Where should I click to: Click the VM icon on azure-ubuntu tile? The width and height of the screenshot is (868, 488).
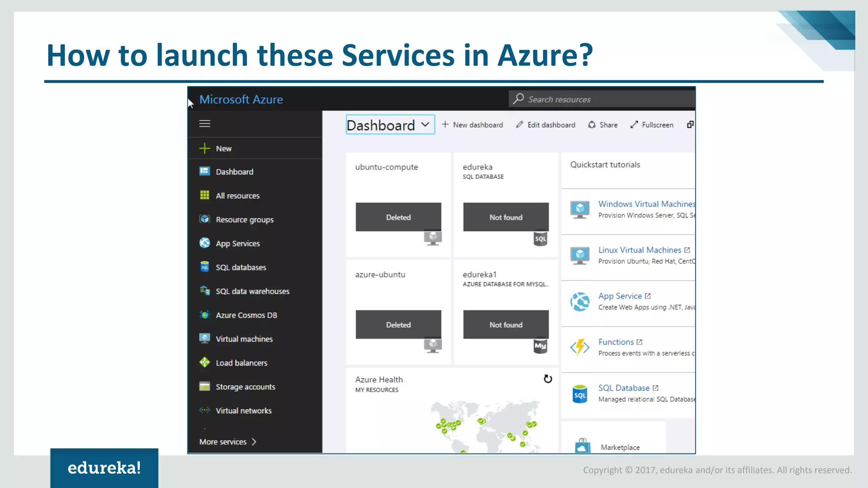[433, 346]
